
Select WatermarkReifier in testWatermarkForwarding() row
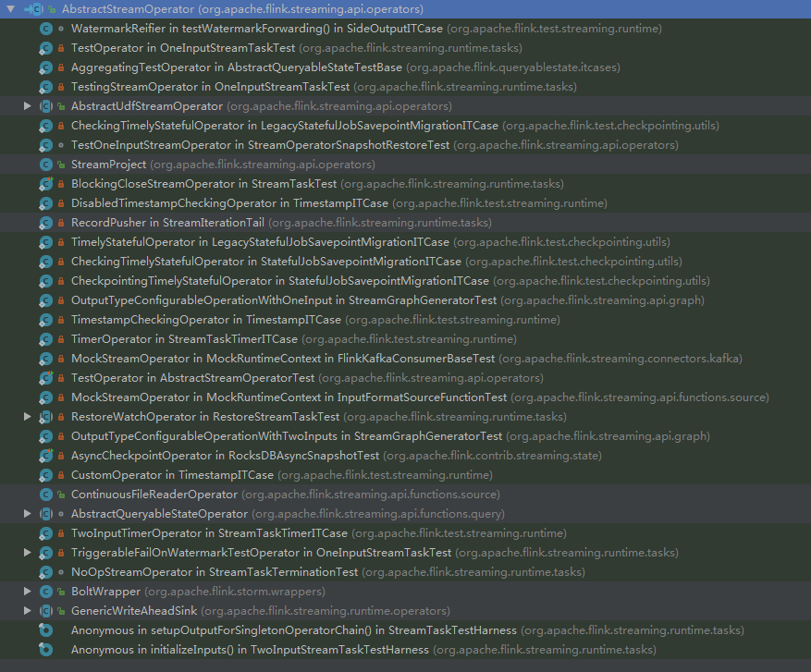[x=405, y=29]
